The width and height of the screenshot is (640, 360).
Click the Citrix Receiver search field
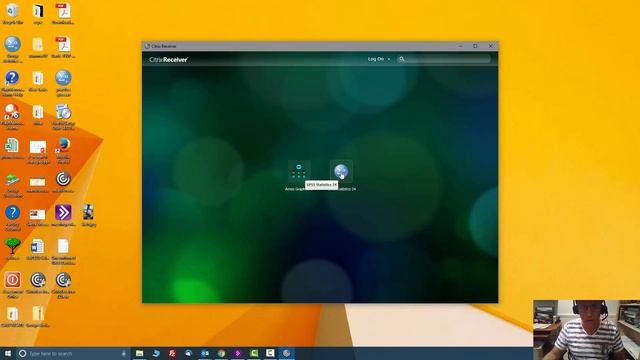(x=444, y=59)
